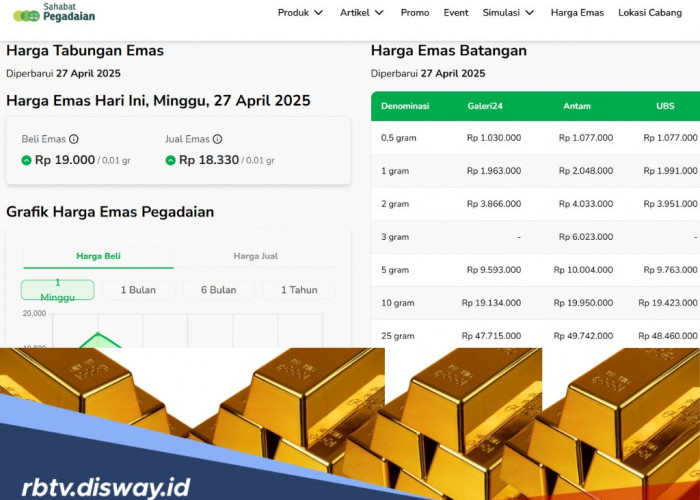Choose the 6 Bulan chart range
Image resolution: width=700 pixels, height=500 pixels.
tap(218, 290)
